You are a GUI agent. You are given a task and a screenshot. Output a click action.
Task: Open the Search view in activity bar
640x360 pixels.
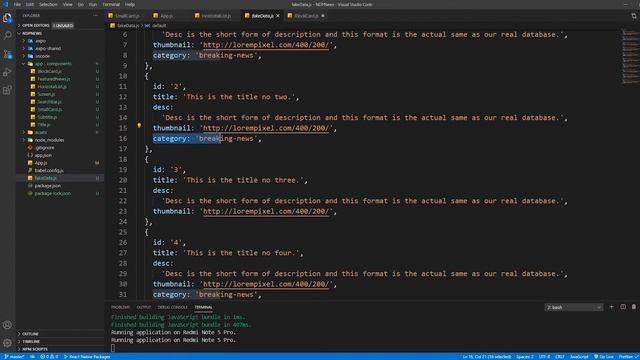coord(7,36)
